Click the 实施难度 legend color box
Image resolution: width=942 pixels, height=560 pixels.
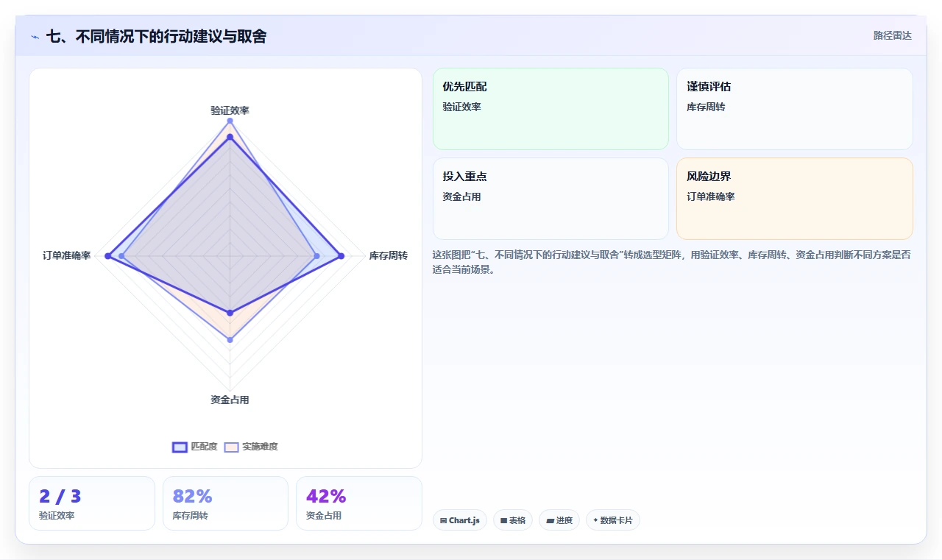click(232, 447)
